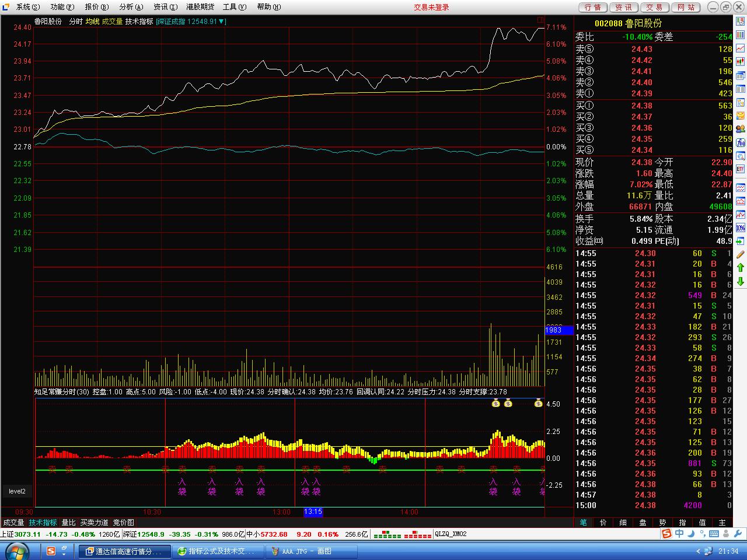
Task: Click the checklist icon atop the right sidebar
Action: 741,22
